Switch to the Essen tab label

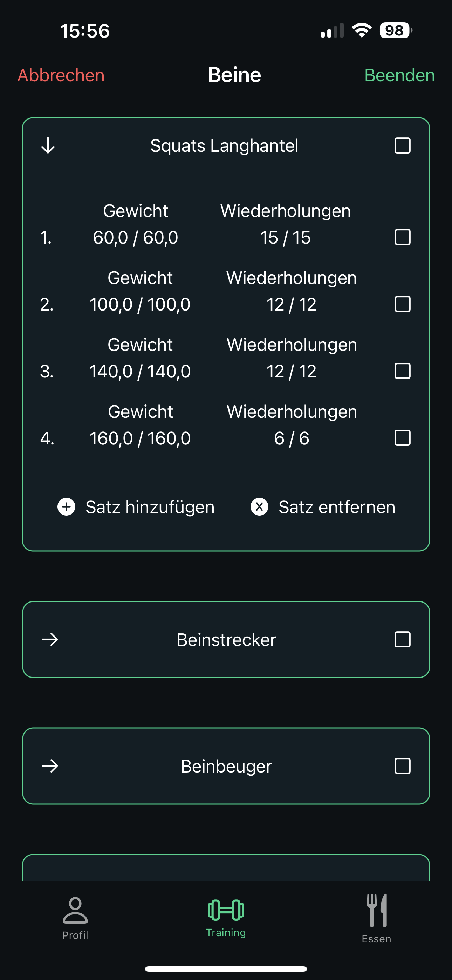[377, 939]
